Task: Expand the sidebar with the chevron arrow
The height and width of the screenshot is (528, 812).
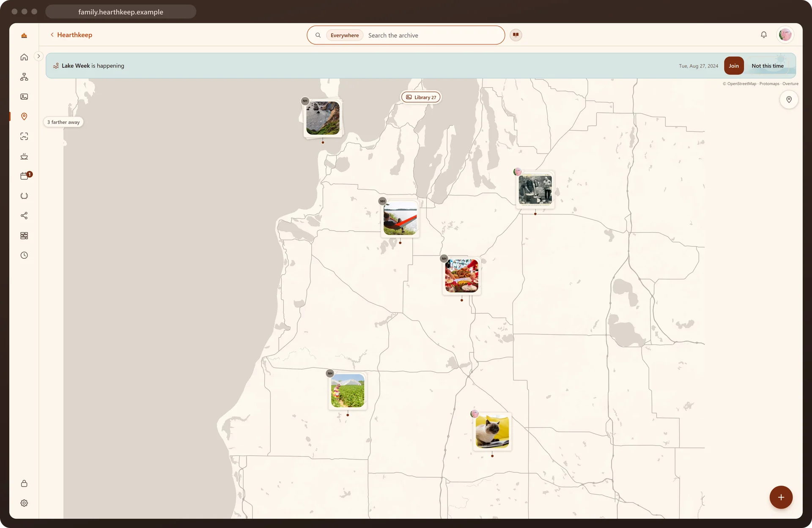Action: [38, 56]
